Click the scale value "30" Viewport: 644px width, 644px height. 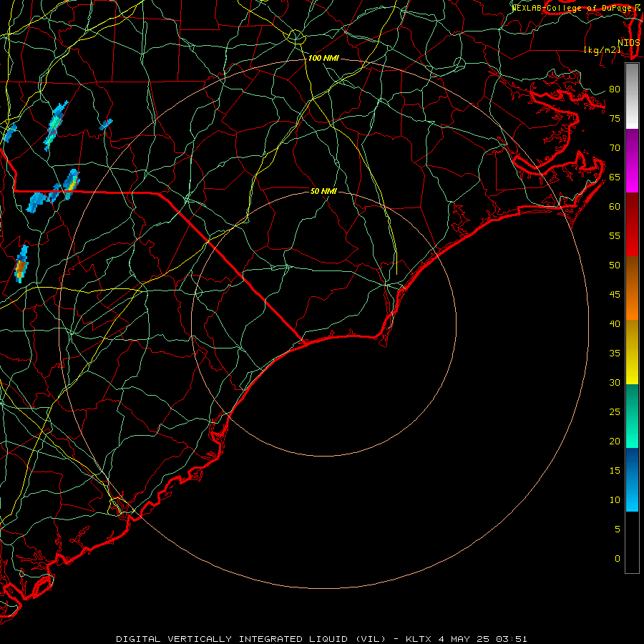pos(615,382)
